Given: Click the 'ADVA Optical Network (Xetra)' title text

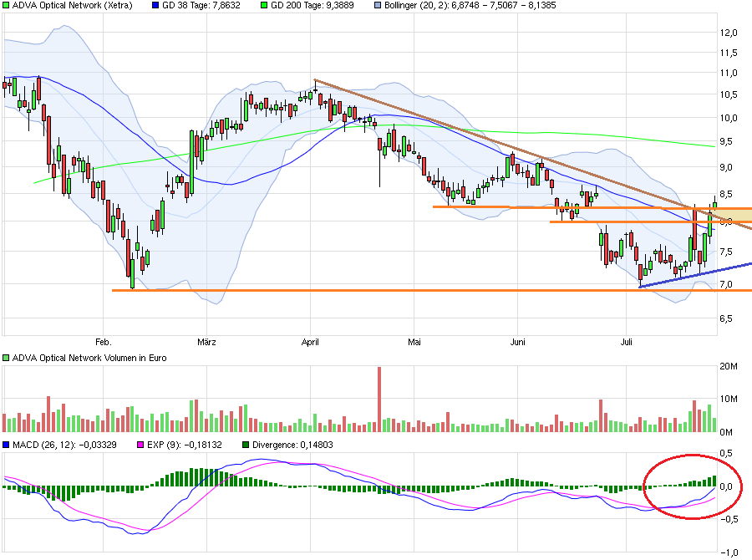Looking at the screenshot, I should [72, 5].
